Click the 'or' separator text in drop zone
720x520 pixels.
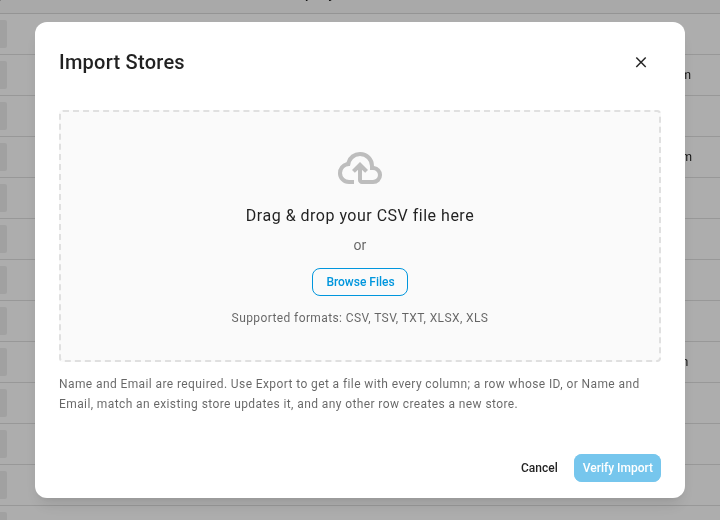360,245
